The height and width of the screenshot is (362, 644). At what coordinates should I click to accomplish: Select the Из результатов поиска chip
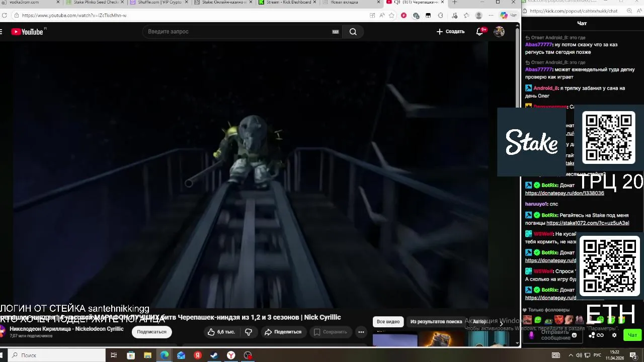pos(436,322)
